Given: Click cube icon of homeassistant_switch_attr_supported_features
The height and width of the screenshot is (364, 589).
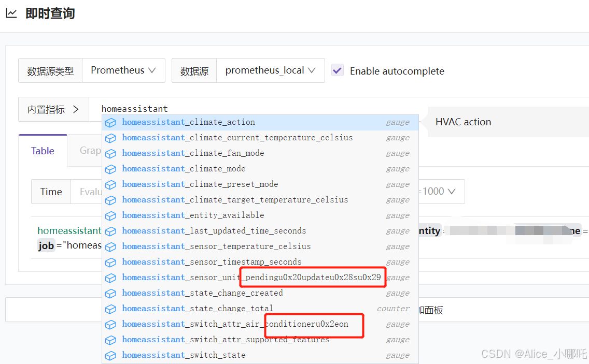Looking at the screenshot, I should click(110, 340).
